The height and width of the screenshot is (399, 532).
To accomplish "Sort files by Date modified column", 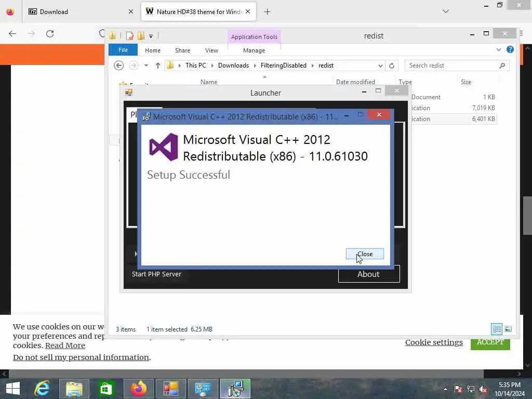I will click(355, 82).
